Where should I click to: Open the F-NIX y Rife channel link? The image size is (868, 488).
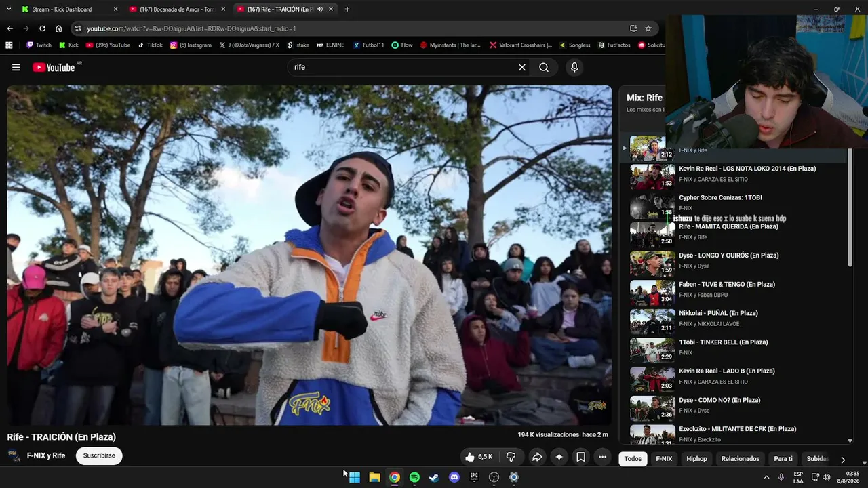click(46, 455)
